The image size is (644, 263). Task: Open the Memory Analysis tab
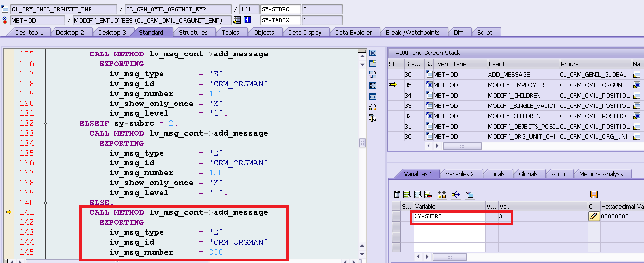(601, 174)
